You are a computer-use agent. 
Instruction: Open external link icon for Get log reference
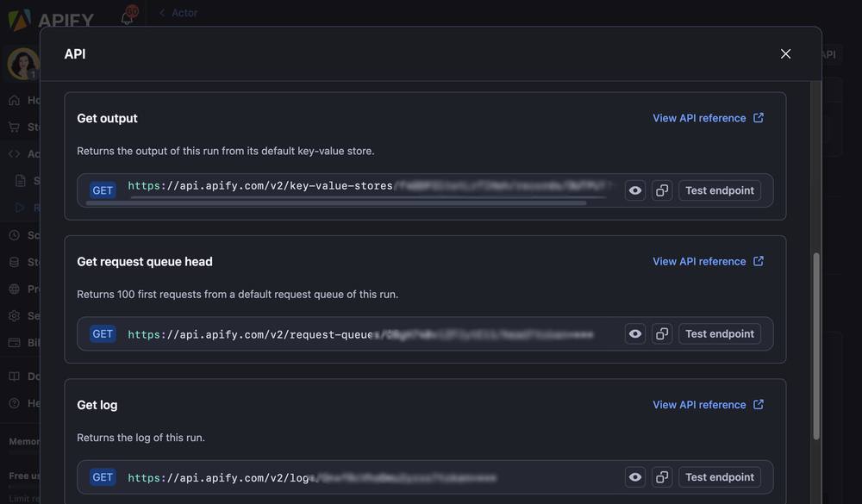(759, 404)
